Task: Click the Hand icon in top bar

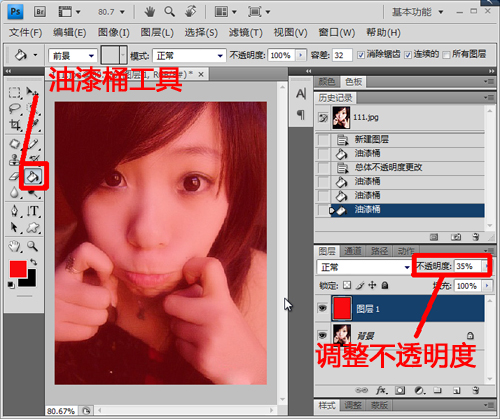Action: [x=150, y=12]
